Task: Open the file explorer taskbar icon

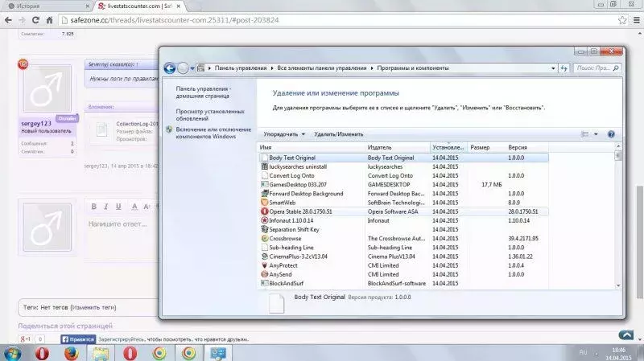Action: click(101, 353)
